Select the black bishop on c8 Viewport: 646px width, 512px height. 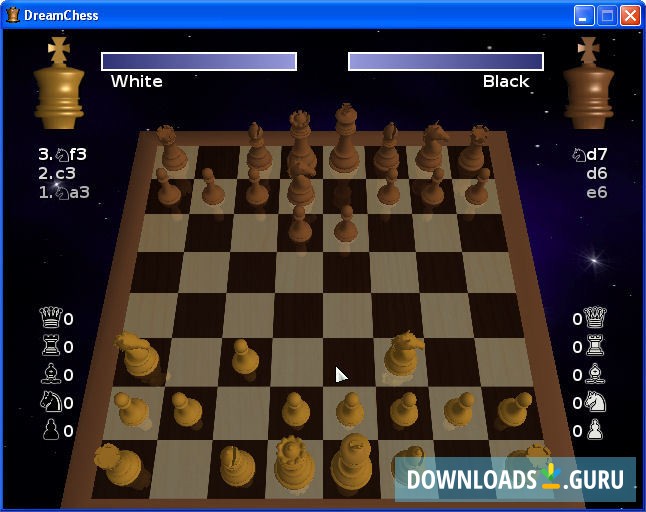(258, 147)
